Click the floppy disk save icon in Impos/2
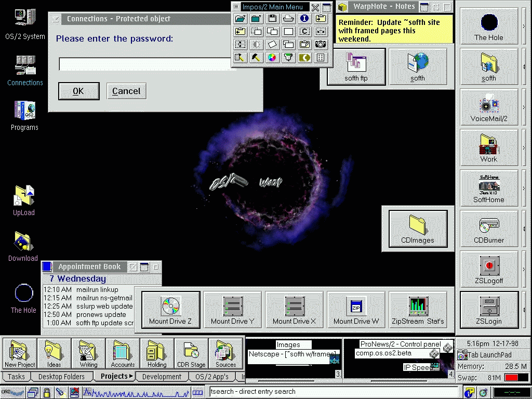This screenshot has height=399, width=532. click(272, 18)
